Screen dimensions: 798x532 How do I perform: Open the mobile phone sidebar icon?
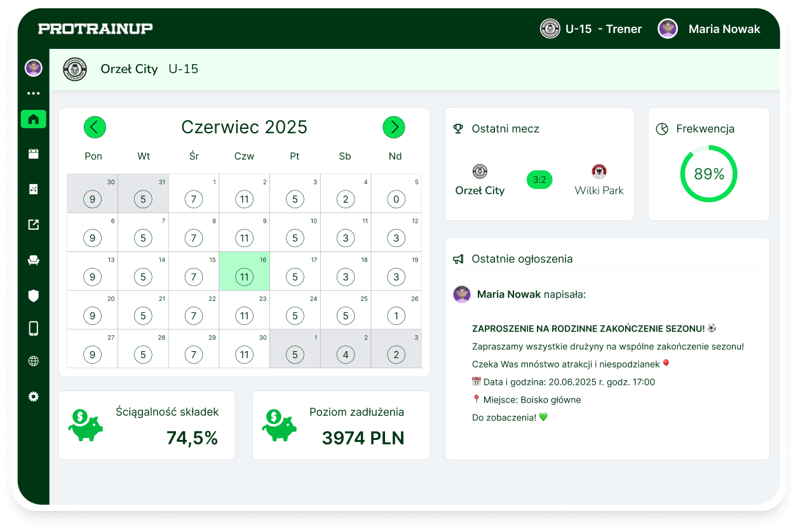(34, 328)
